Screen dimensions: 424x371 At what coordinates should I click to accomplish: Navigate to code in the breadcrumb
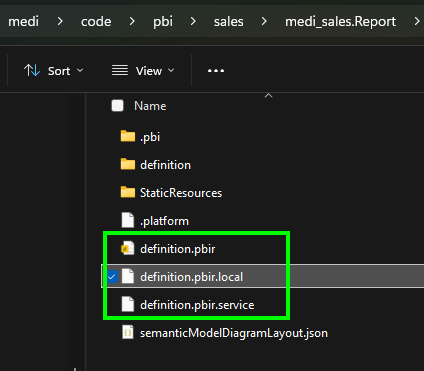(96, 22)
